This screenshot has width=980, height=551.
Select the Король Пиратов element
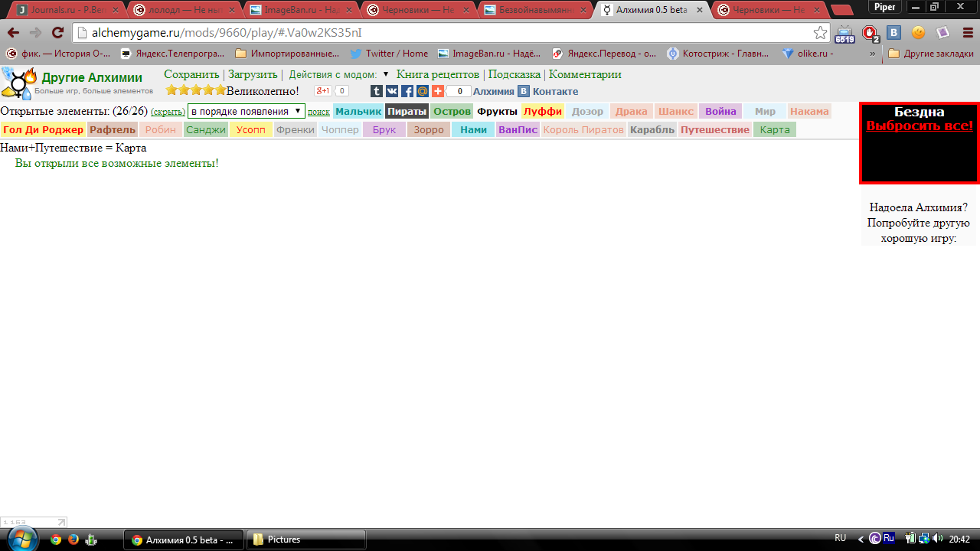point(583,129)
